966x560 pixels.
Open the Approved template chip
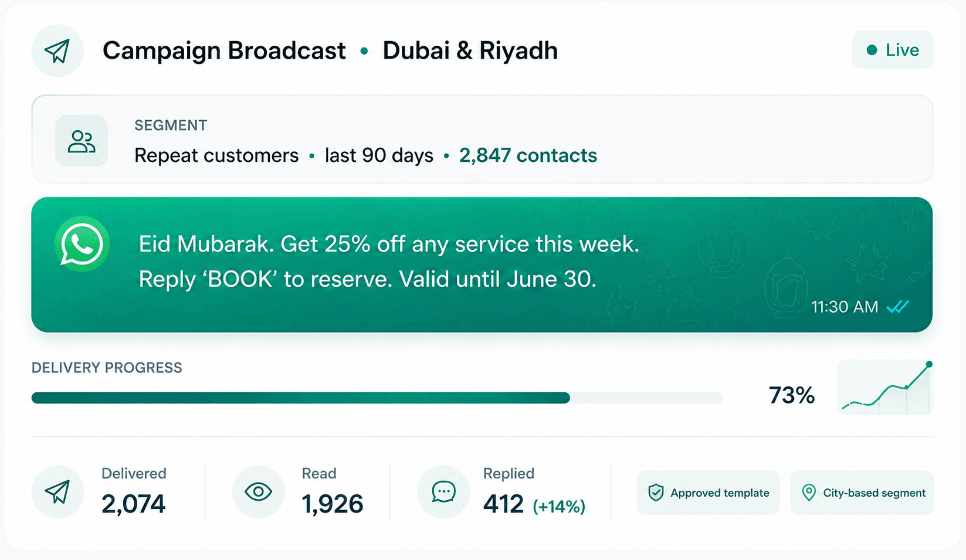708,493
